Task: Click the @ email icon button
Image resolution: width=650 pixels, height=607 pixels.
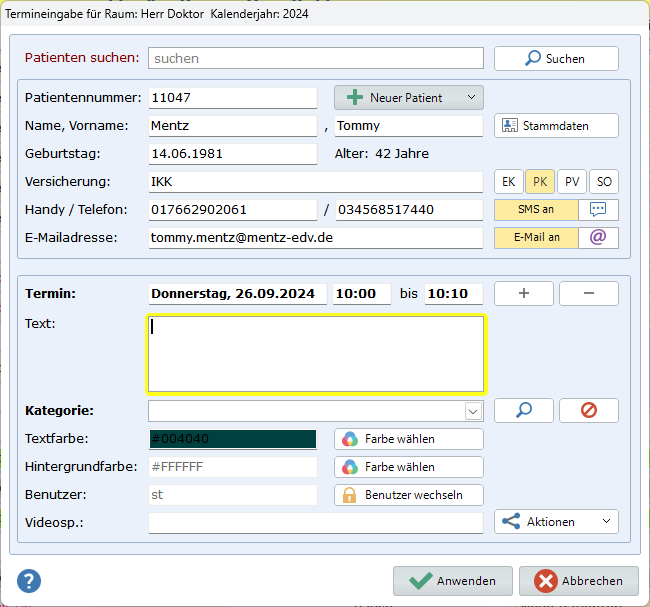Action: click(599, 238)
